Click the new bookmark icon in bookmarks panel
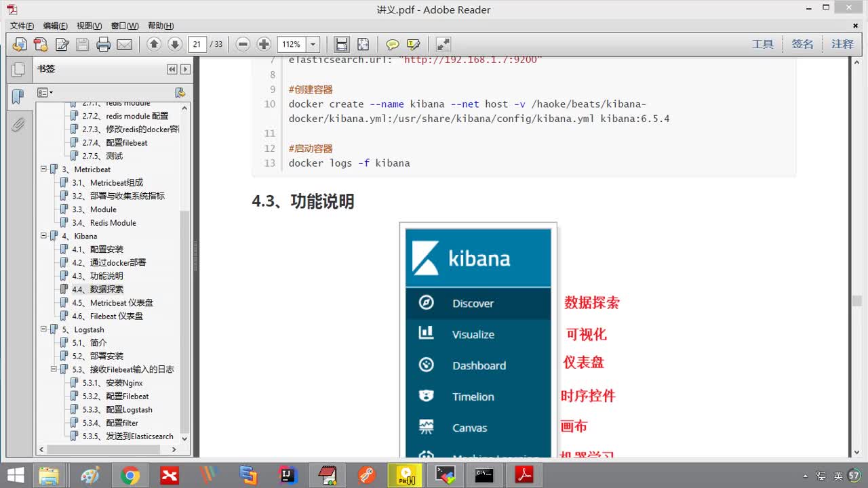 (x=180, y=93)
